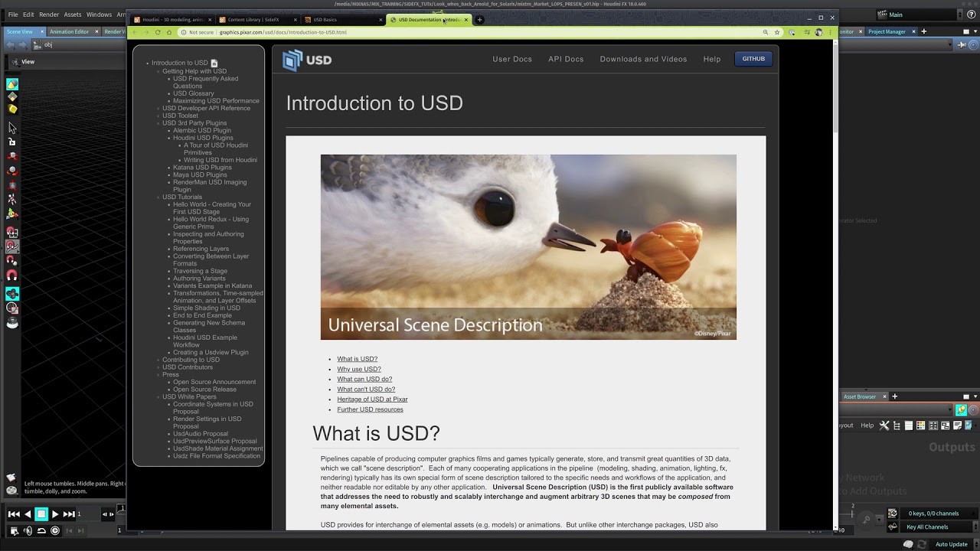Open Houdini Render menu
This screenshot has height=551, width=980.
click(x=49, y=15)
